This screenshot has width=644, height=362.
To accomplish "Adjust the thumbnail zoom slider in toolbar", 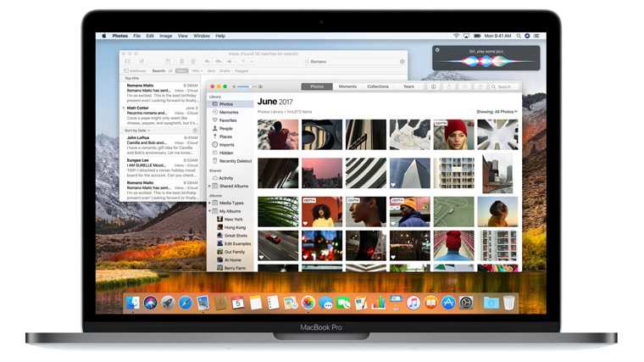I will tap(243, 86).
